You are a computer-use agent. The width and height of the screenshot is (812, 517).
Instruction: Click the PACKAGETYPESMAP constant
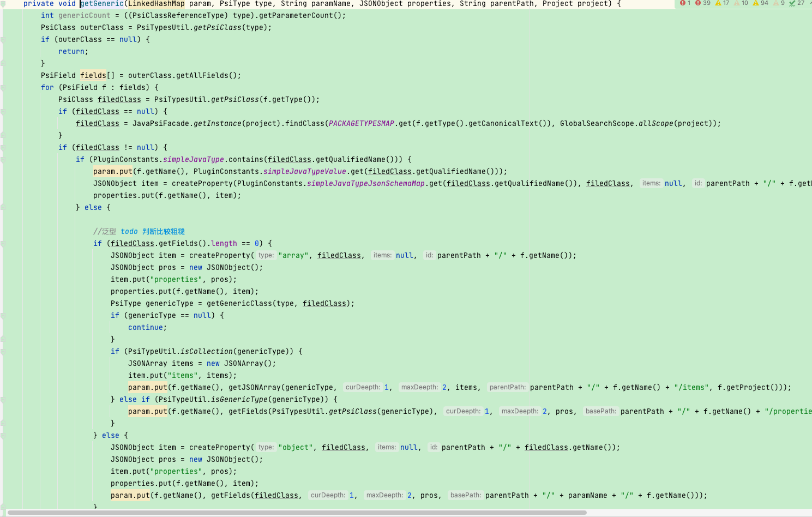(362, 124)
